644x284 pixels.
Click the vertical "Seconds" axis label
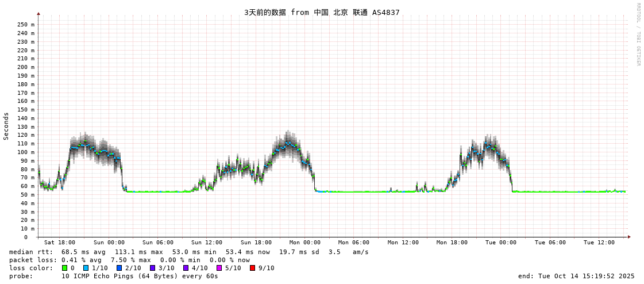tap(6, 126)
